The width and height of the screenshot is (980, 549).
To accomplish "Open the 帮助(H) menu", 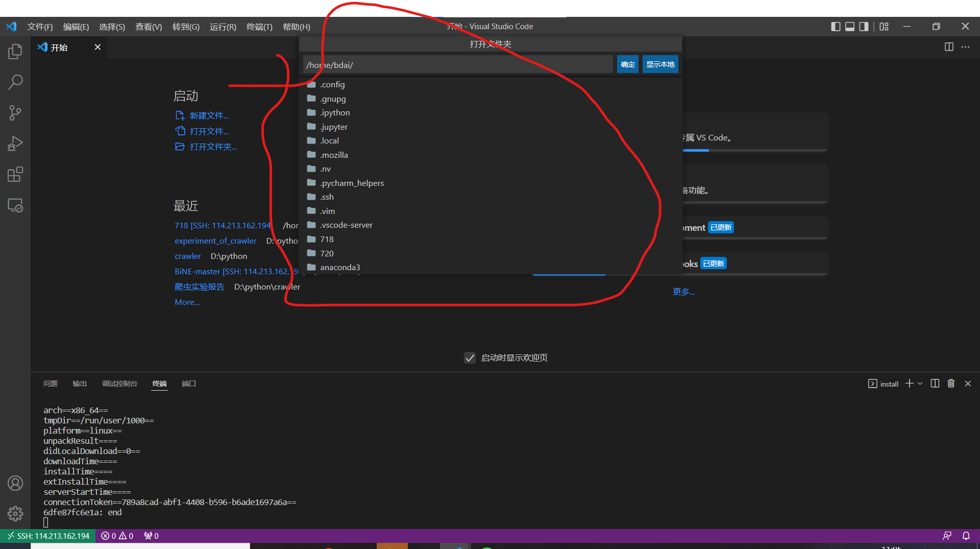I will click(297, 27).
